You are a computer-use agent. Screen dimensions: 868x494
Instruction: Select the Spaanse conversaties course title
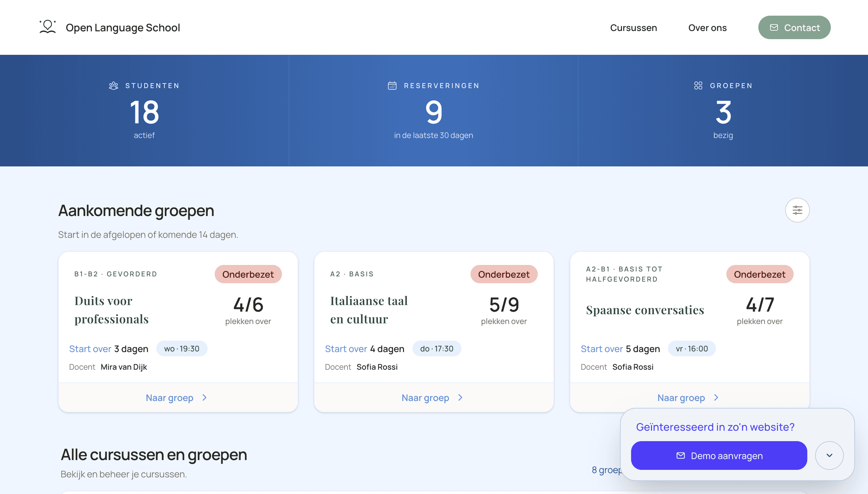coord(645,310)
